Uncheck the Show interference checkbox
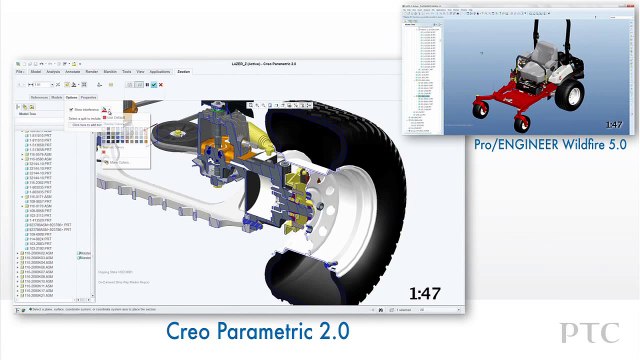This screenshot has width=640, height=360. click(x=71, y=110)
